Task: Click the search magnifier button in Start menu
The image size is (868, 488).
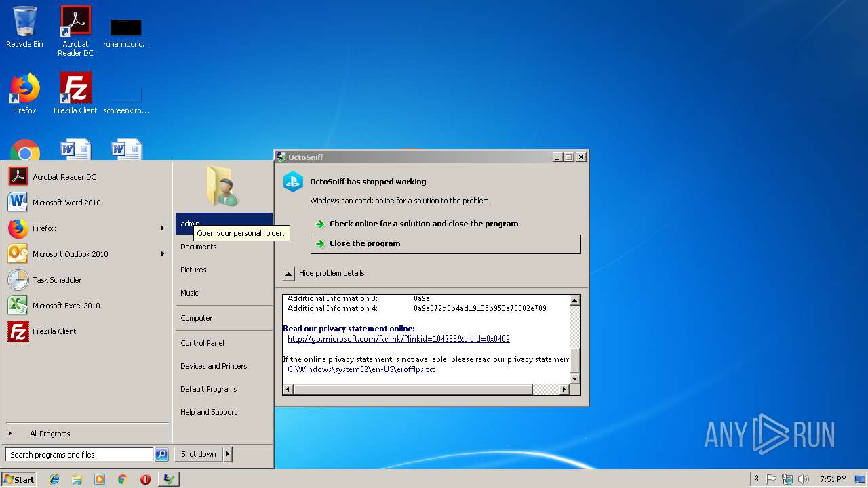Action: (x=161, y=455)
